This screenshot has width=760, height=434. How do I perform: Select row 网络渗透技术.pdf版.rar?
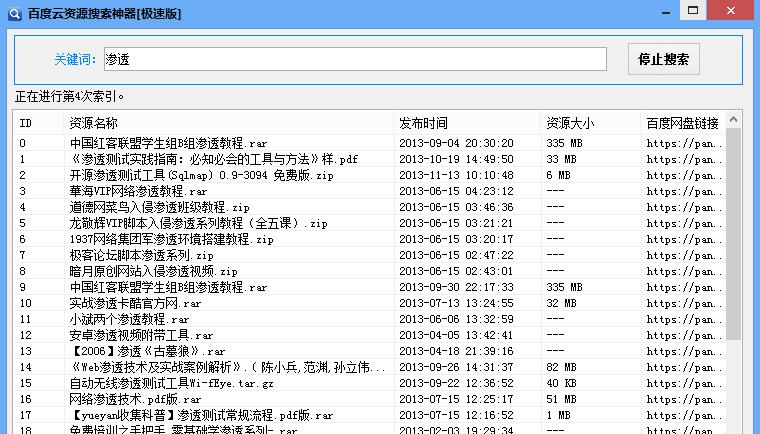pos(370,399)
